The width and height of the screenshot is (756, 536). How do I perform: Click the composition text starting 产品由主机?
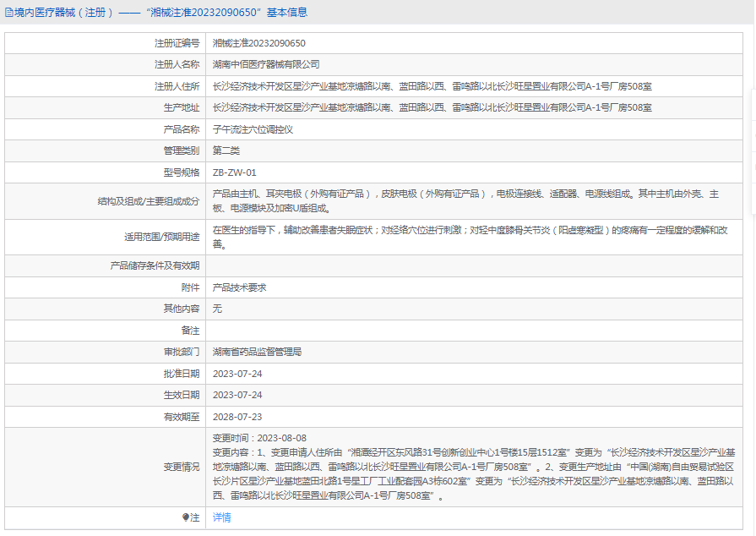pyautogui.click(x=465, y=201)
